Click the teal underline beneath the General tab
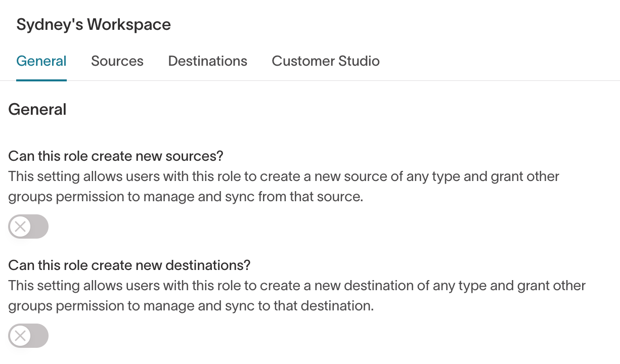This screenshot has width=620, height=364. (x=41, y=80)
